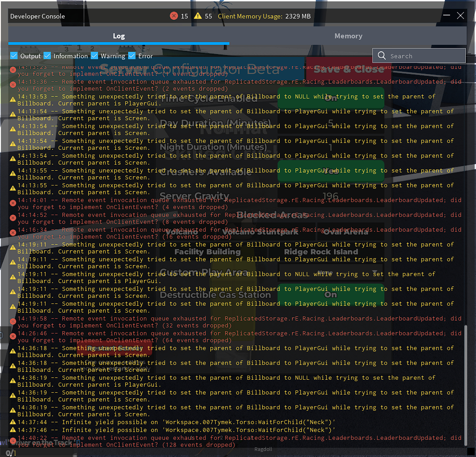Switch to the Log tab
Screen dimensions: 476x457
pyautogui.click(x=119, y=36)
